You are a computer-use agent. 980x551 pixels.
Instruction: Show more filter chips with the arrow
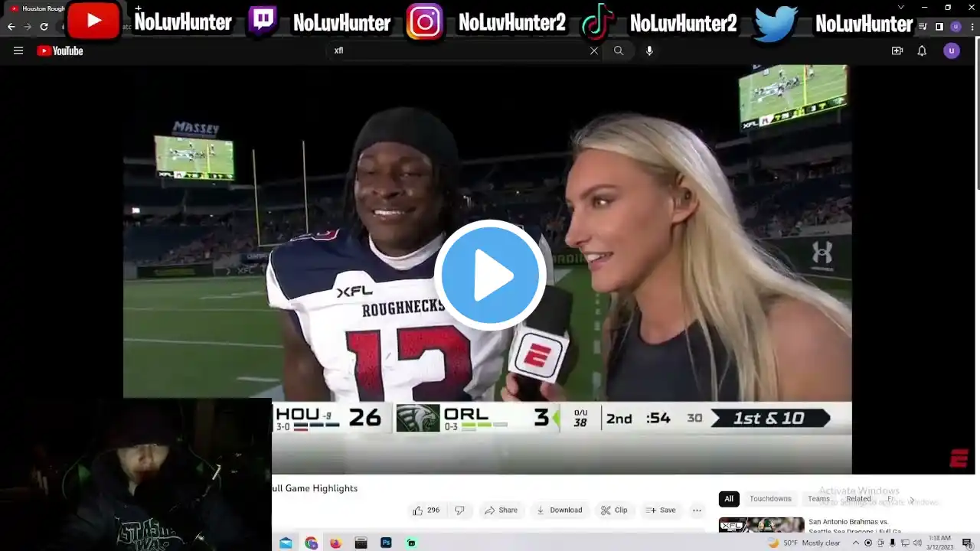pos(911,499)
